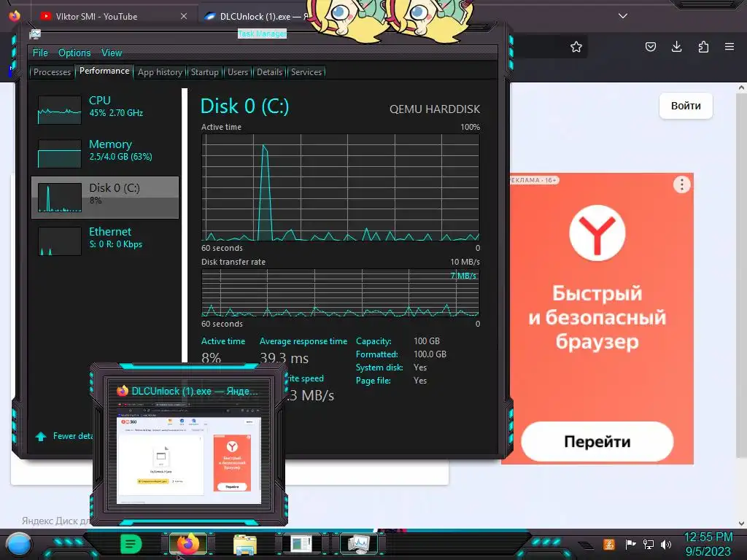This screenshot has width=747, height=560.
Task: Select the Ethernet performance item
Action: pyautogui.click(x=105, y=241)
